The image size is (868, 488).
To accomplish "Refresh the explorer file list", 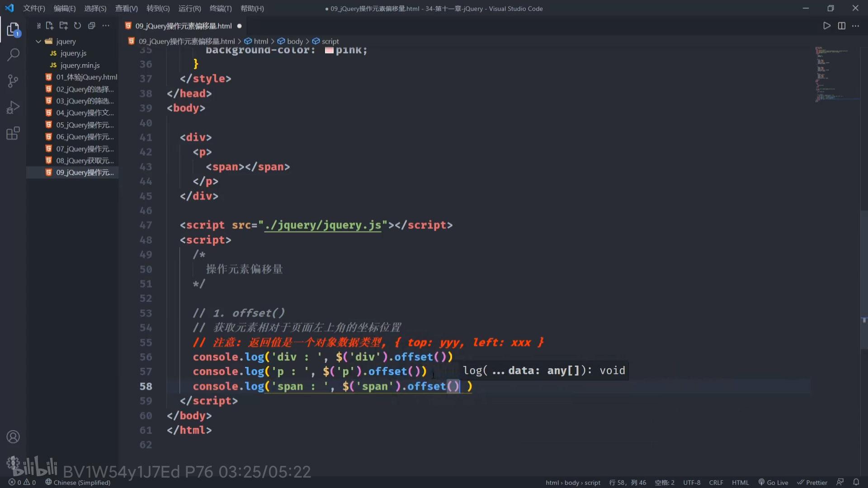I will tap(78, 26).
